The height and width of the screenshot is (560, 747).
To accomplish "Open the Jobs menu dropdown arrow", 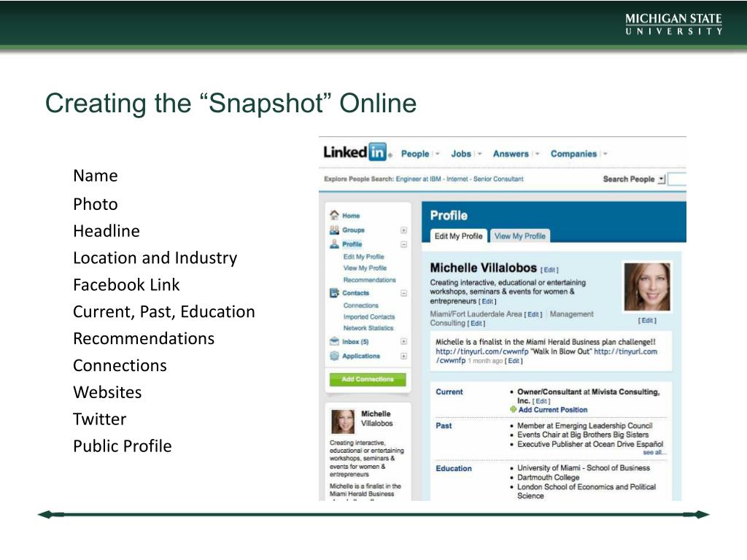I will click(480, 154).
